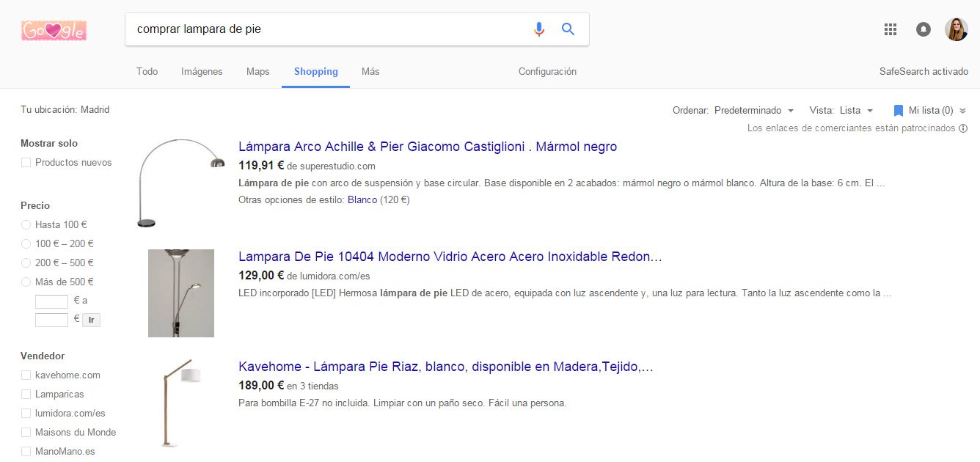980x462 pixels.
Task: Open the Google apps grid
Action: tap(891, 29)
